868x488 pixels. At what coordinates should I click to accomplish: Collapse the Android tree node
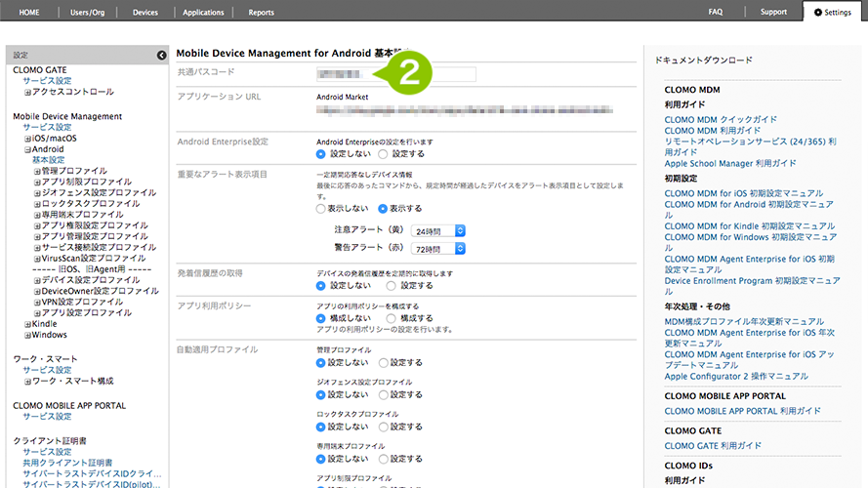27,150
